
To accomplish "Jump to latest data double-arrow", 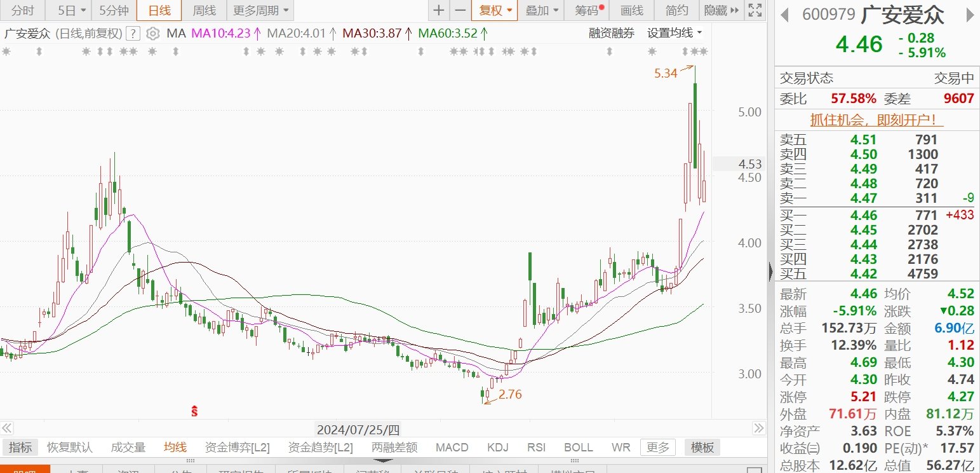I will point(758,428).
